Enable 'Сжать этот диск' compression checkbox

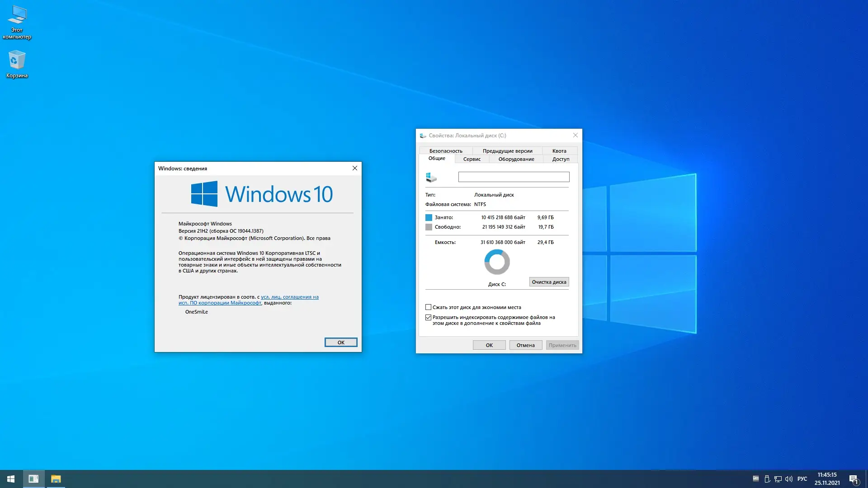pos(429,307)
